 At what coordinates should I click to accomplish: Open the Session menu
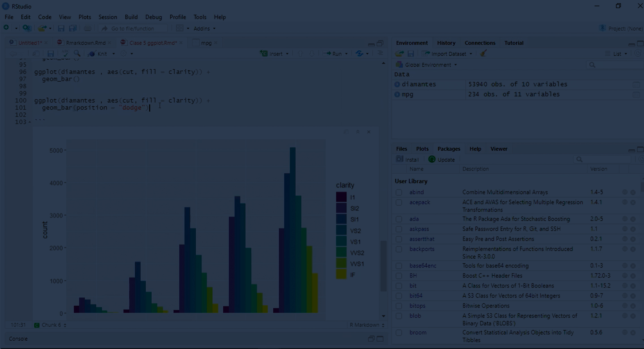[x=108, y=17]
